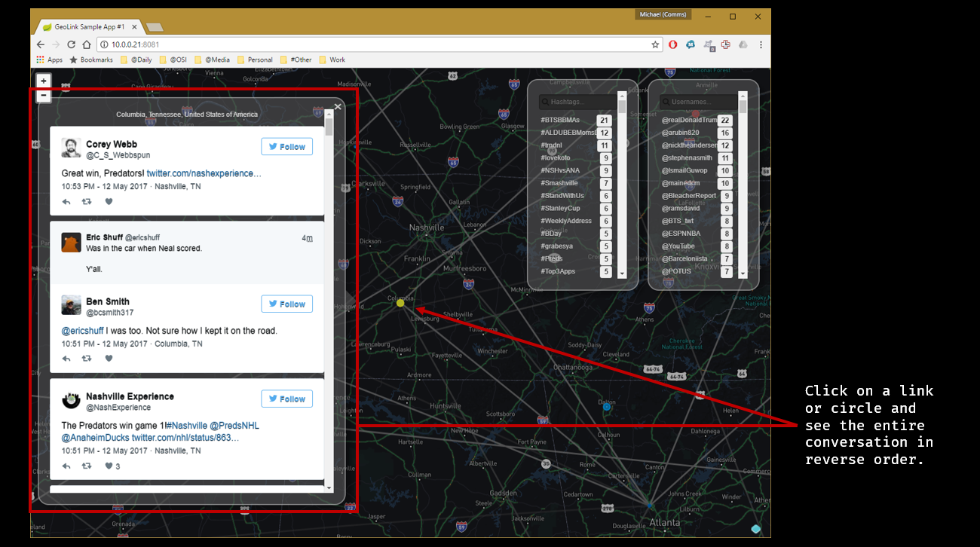Follow Ben Smith
This screenshot has height=547, width=980.
point(286,304)
